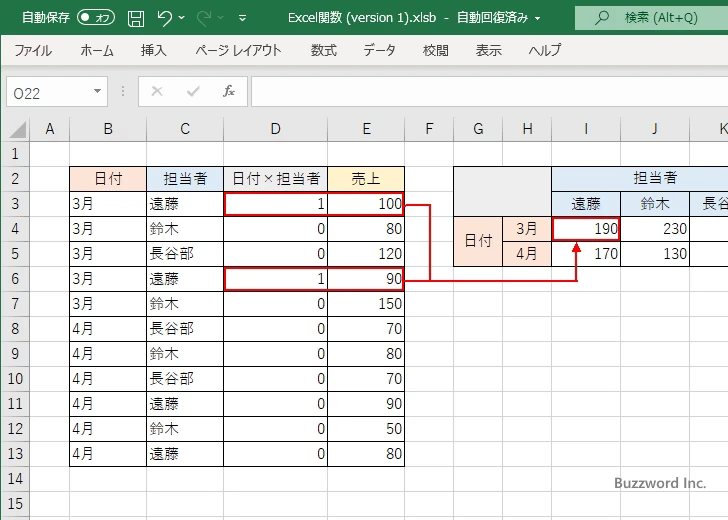Select column E header
Screen dimensions: 728x520
coord(366,129)
